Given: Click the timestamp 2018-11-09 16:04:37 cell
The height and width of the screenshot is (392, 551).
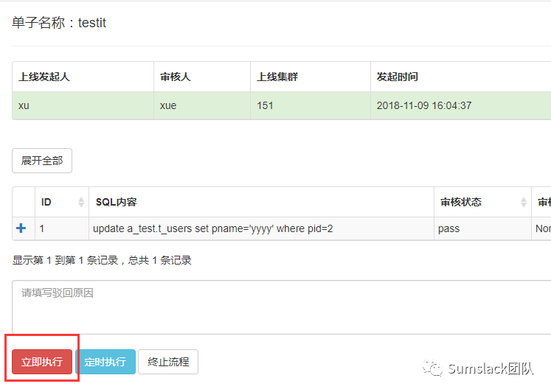Looking at the screenshot, I should [424, 105].
